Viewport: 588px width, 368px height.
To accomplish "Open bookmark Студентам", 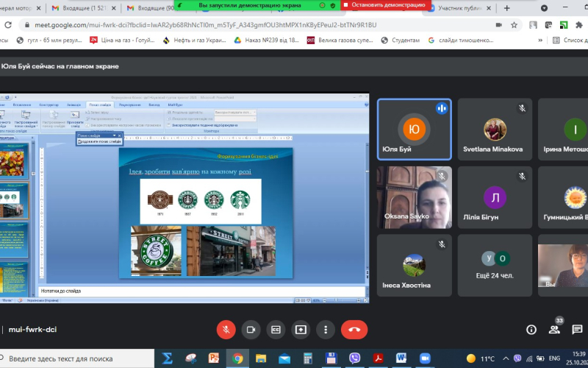I will (400, 40).
